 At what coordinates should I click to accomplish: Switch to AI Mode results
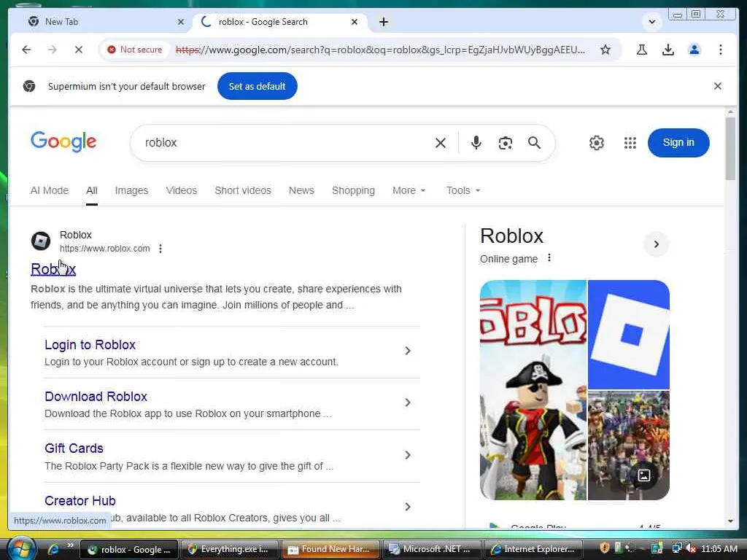click(50, 190)
